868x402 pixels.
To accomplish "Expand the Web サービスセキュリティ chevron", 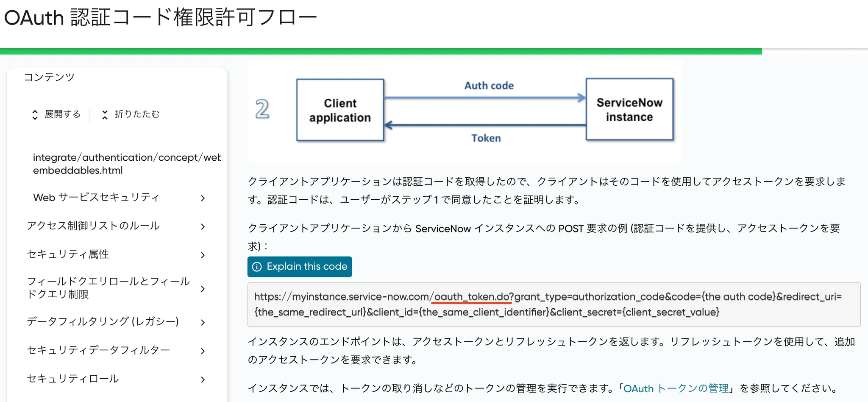I will (203, 198).
